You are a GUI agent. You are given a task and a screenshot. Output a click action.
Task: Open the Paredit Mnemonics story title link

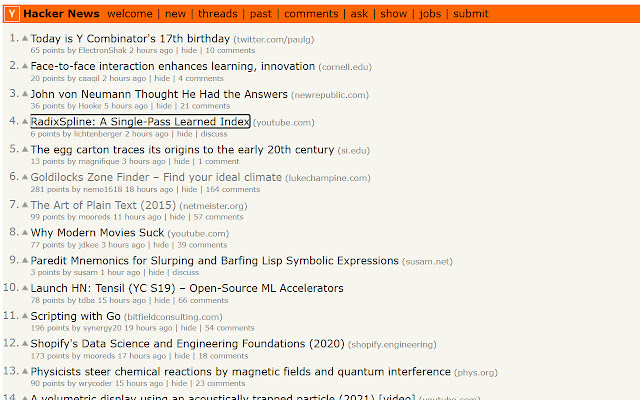214,261
